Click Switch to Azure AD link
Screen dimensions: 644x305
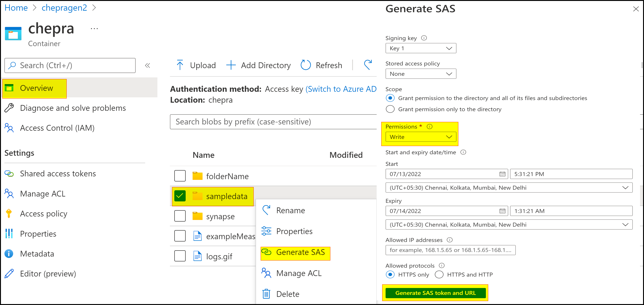point(341,89)
